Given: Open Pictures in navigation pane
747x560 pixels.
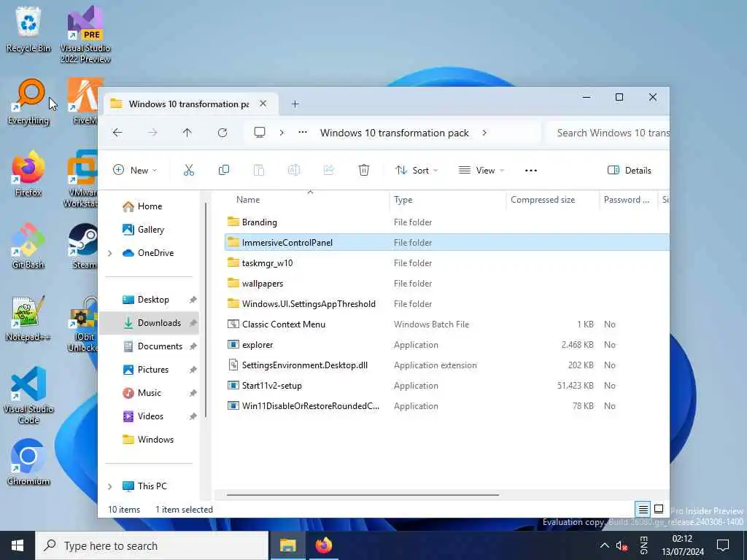Looking at the screenshot, I should tap(152, 370).
